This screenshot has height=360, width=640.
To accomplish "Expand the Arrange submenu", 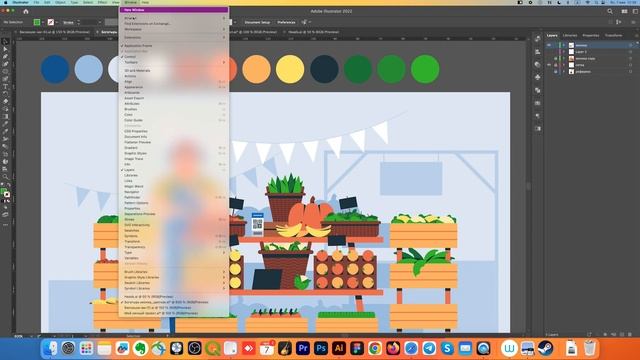I will (x=174, y=18).
